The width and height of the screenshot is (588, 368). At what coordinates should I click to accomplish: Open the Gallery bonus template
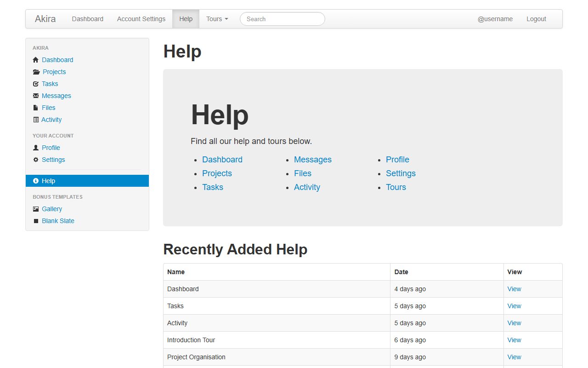(52, 209)
